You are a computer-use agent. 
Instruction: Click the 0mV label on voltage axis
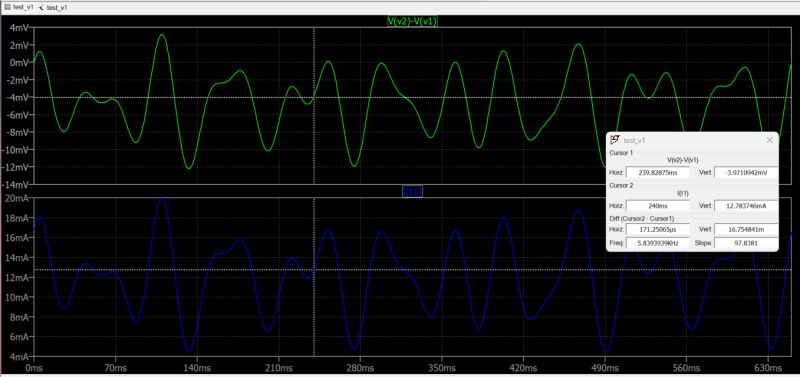pyautogui.click(x=20, y=62)
